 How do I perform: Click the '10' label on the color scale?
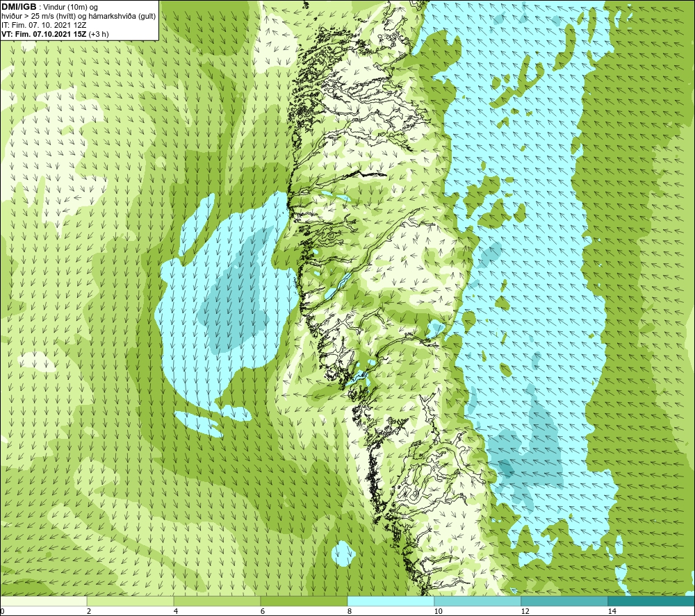438,612
